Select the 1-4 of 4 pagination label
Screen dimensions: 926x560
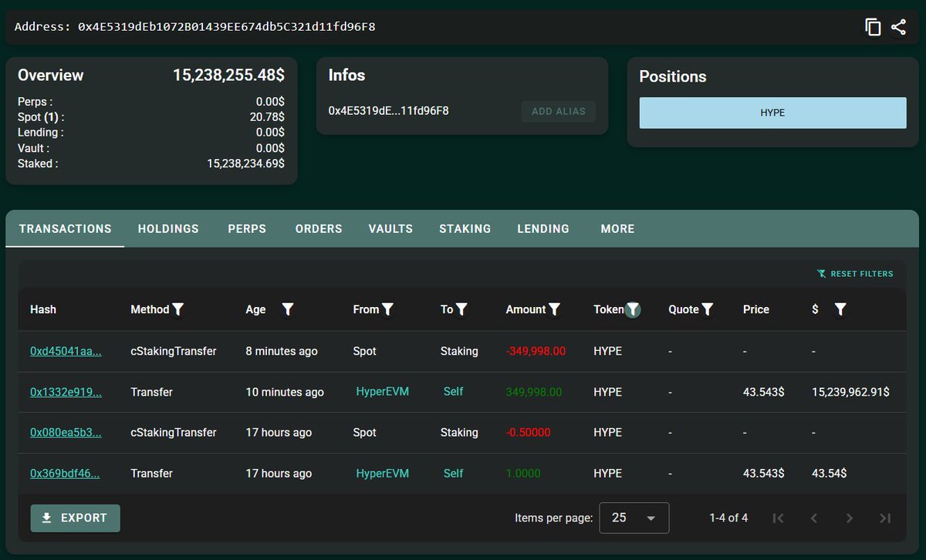(x=728, y=518)
